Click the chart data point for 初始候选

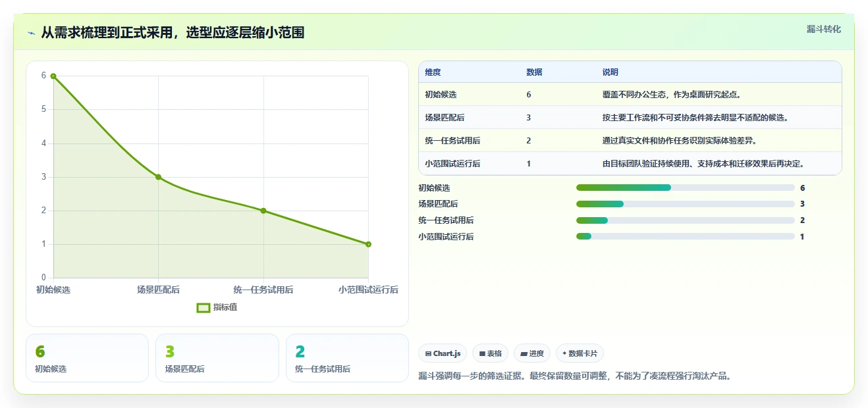click(53, 76)
